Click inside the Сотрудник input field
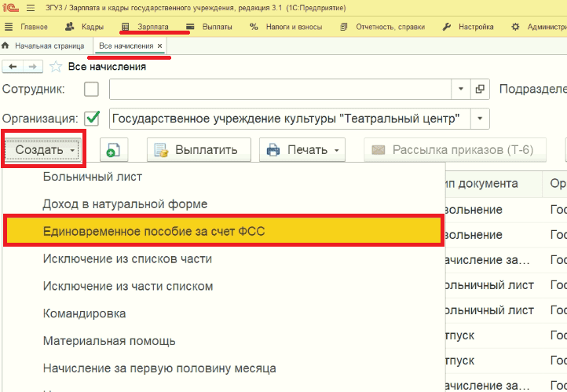Image resolution: width=567 pixels, height=392 pixels. 280,89
